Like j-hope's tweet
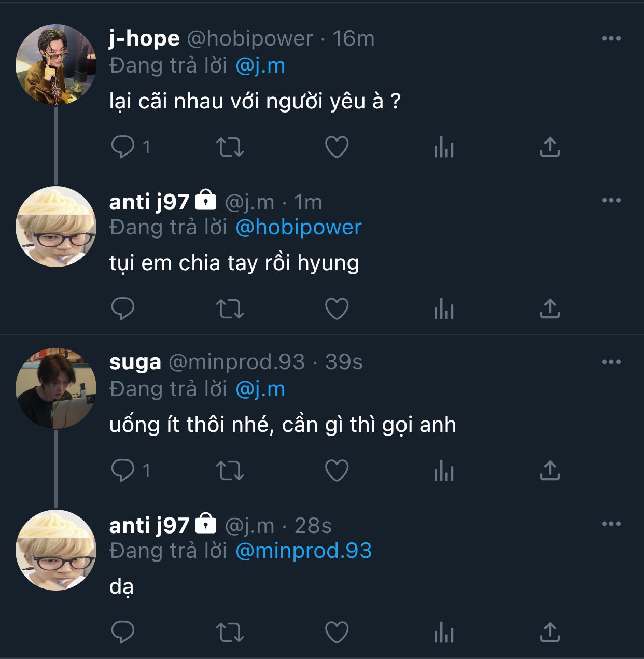Viewport: 644px width, 659px height. coord(337,147)
